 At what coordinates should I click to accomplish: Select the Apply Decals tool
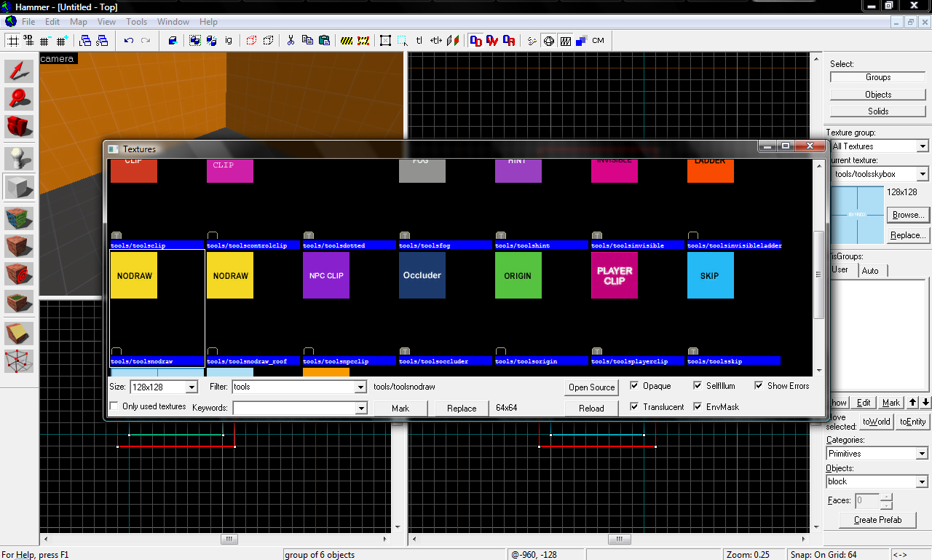(20, 275)
